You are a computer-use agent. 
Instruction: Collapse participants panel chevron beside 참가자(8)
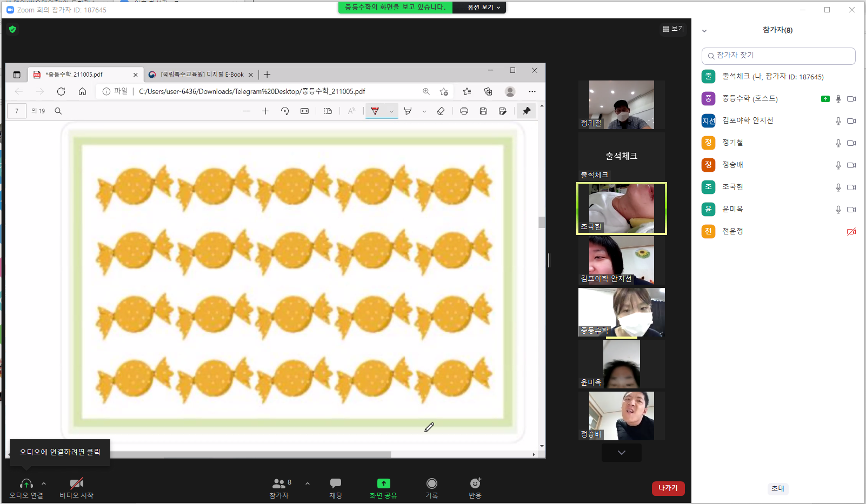pyautogui.click(x=704, y=31)
